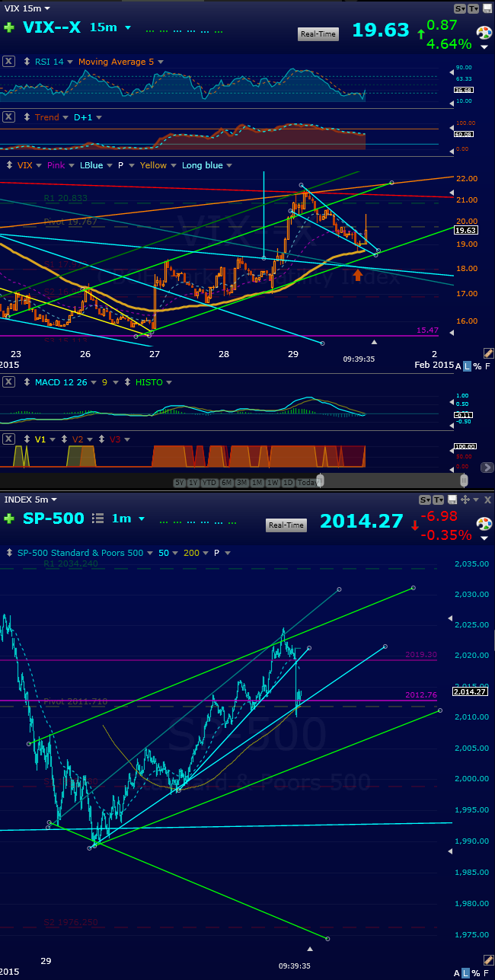Click the S button in INDEX window header
The width and height of the screenshot is (495, 980).
pos(426,500)
